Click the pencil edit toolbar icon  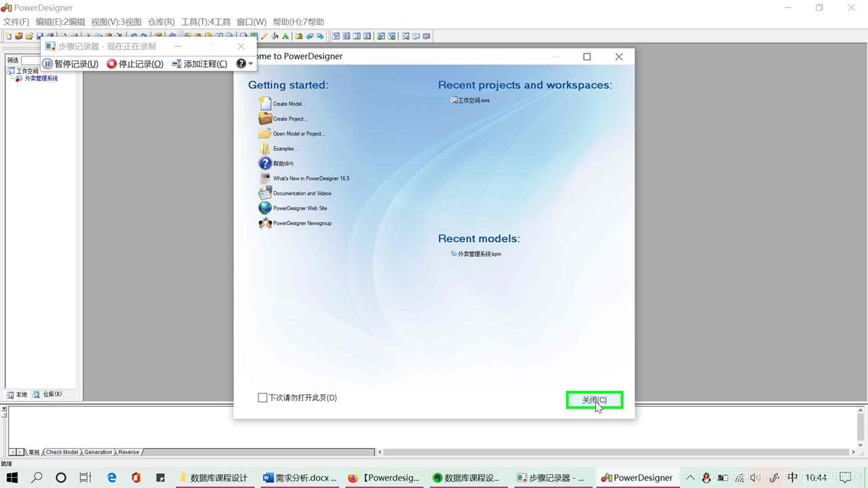tap(264, 37)
